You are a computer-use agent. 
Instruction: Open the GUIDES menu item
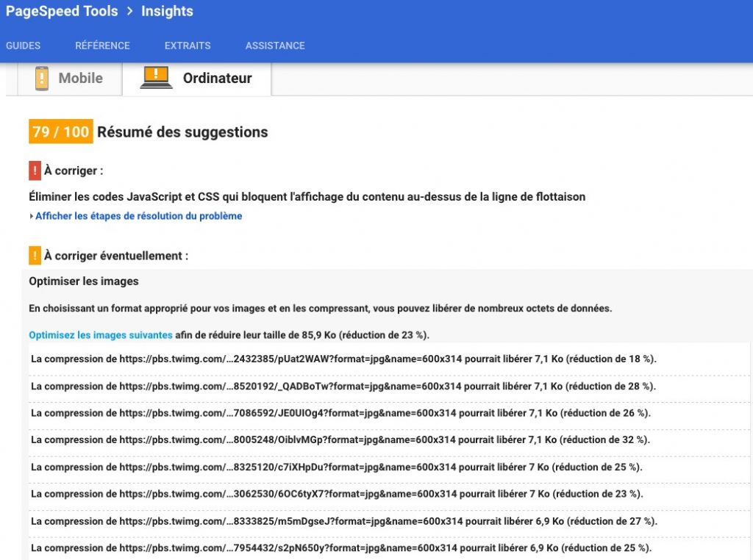(x=24, y=46)
